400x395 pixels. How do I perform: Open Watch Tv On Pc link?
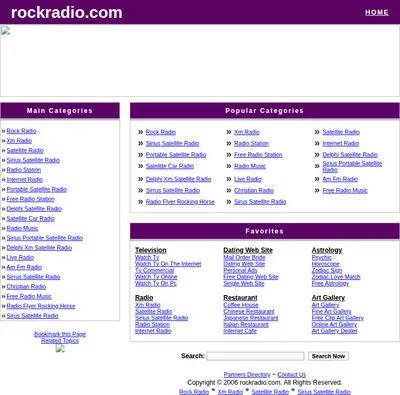pyautogui.click(x=156, y=284)
